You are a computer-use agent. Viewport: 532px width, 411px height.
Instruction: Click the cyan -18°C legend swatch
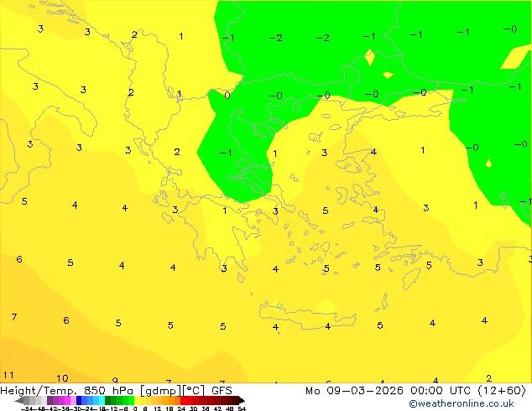(102, 400)
